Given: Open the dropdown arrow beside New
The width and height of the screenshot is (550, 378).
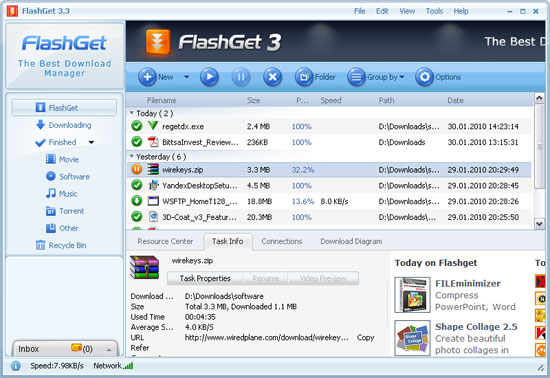Looking at the screenshot, I should (x=187, y=77).
